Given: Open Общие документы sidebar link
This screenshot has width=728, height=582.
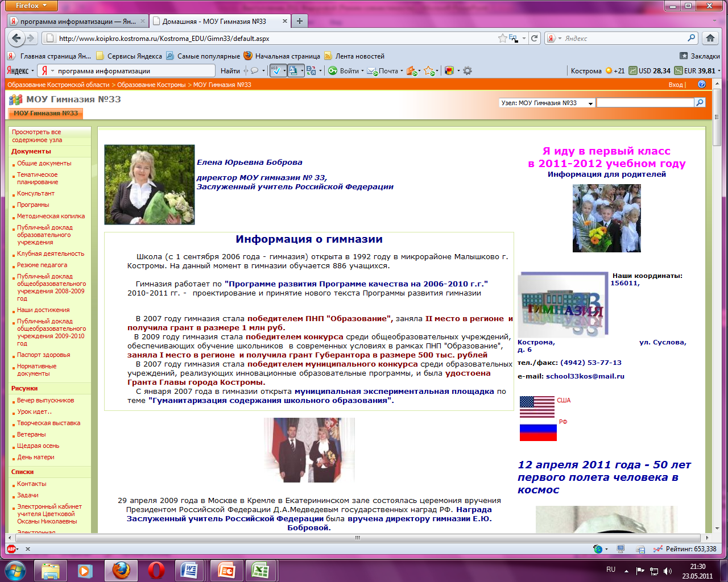Looking at the screenshot, I should [44, 163].
